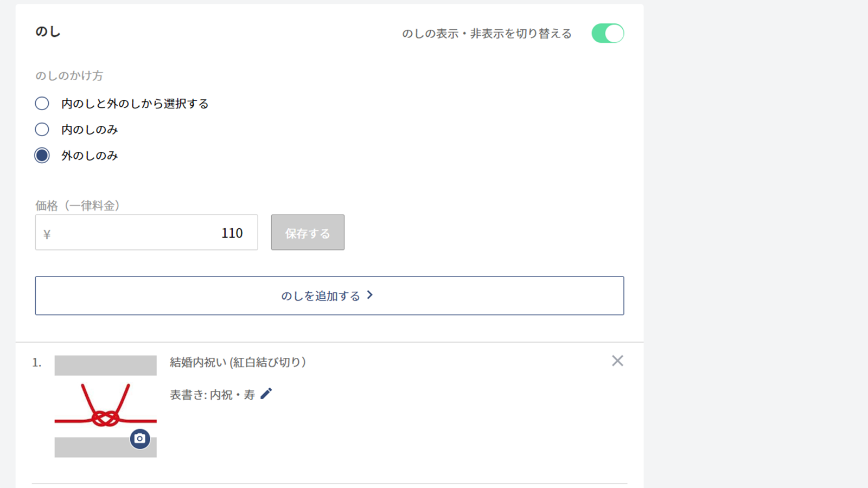Click the 価格（一律料金）field label

78,206
